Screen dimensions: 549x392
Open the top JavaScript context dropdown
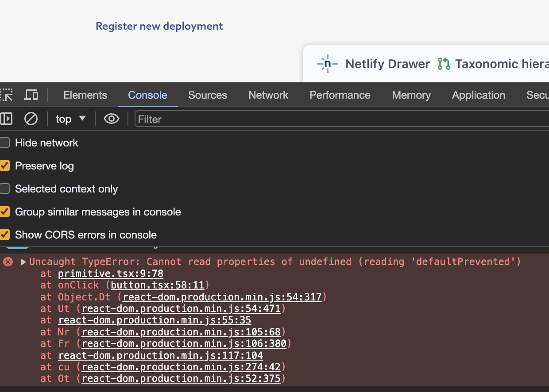click(x=70, y=119)
